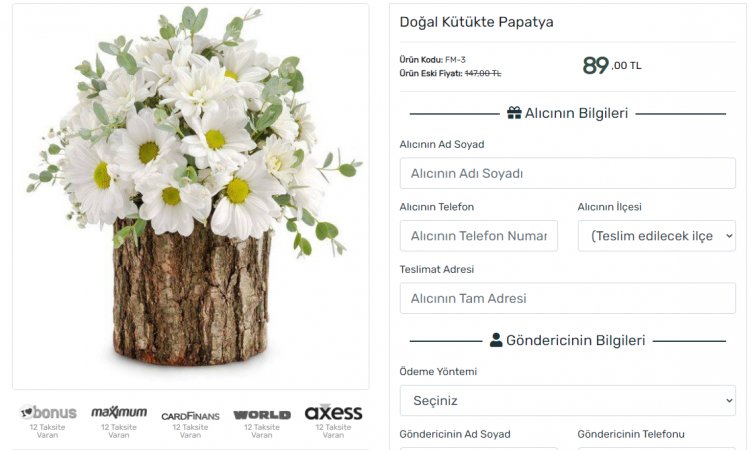This screenshot has height=450, width=750.
Task: Click into the Alıcının Telefon Numarası field
Action: [x=479, y=236]
